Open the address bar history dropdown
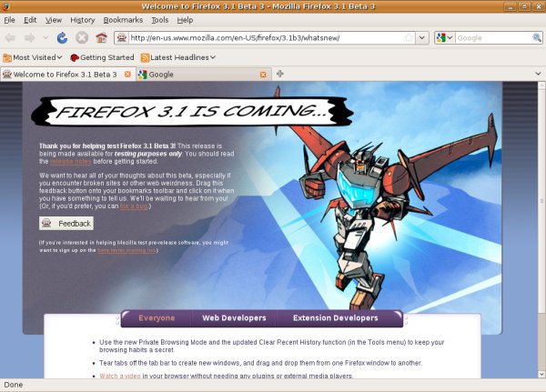Screen dimensions: 546x392 pyautogui.click(x=422, y=37)
